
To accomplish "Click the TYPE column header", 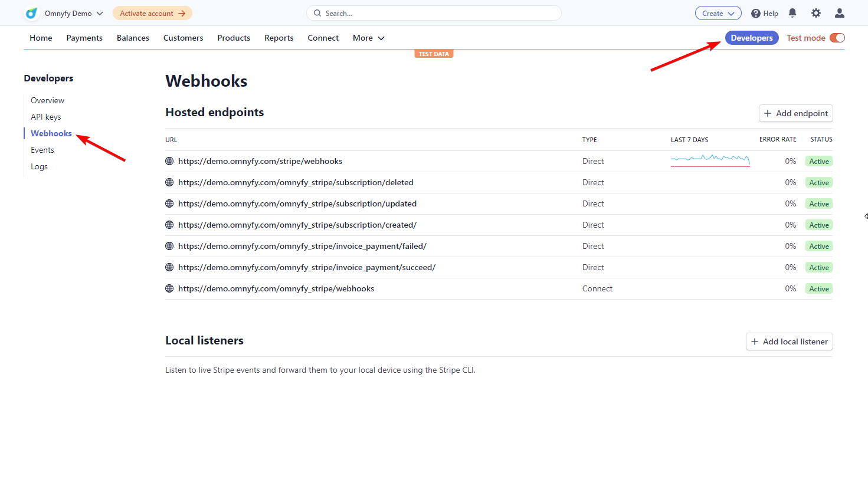I will point(589,140).
